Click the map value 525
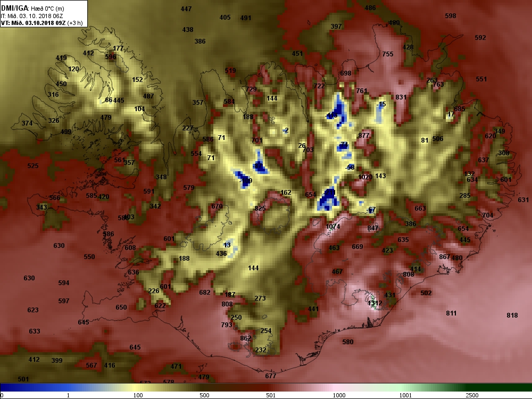 pyautogui.click(x=33, y=165)
